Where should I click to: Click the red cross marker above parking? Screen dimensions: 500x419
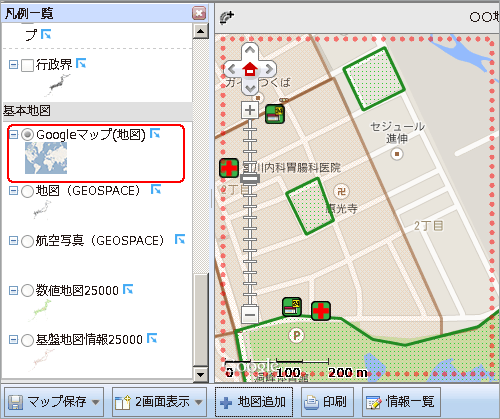321,311
